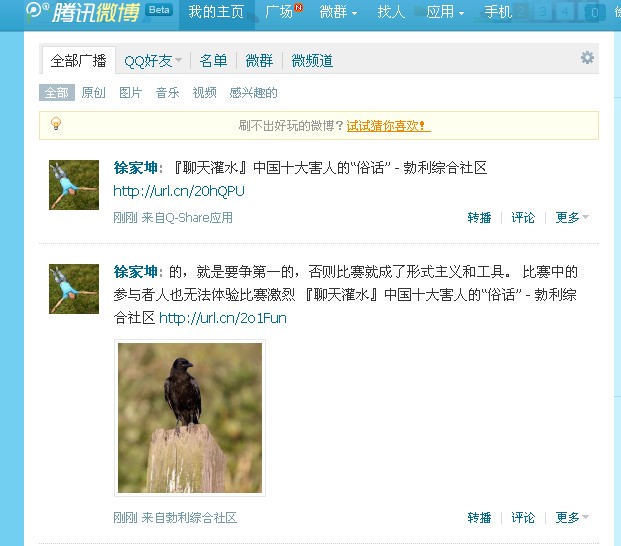
Task: Open 徐家坤's avatar in second post
Action: tap(74, 289)
